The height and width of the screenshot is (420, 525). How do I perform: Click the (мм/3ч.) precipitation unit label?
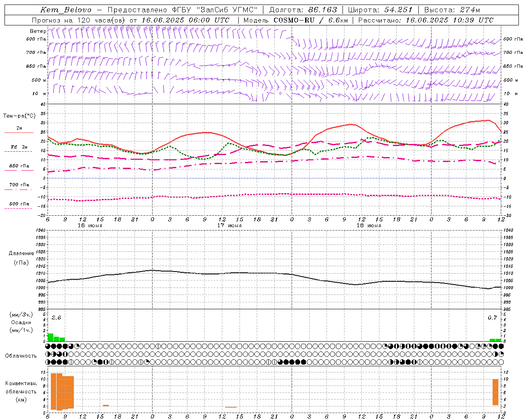(x=21, y=315)
